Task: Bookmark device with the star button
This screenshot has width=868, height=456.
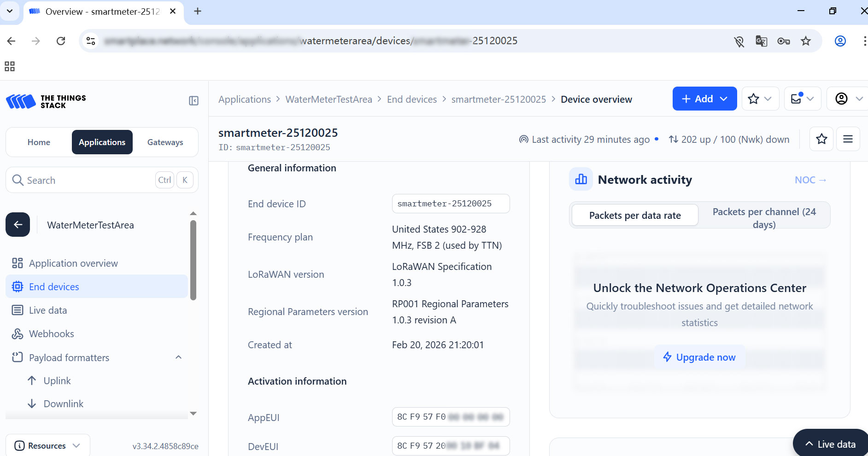Action: click(821, 139)
